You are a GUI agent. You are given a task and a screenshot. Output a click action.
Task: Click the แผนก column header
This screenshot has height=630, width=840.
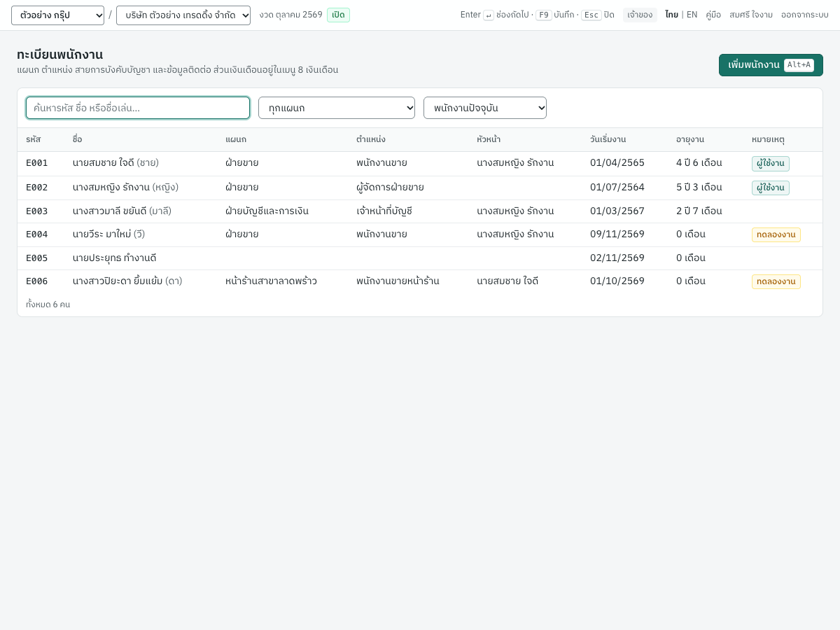(x=236, y=139)
